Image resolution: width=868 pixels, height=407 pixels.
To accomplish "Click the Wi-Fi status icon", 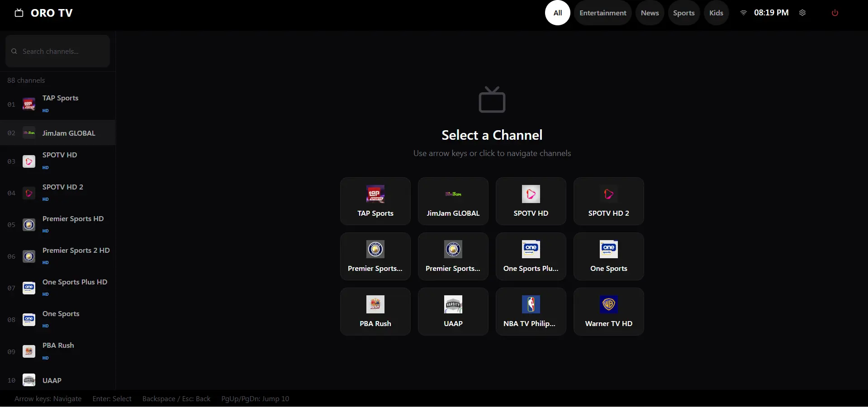I will [743, 13].
